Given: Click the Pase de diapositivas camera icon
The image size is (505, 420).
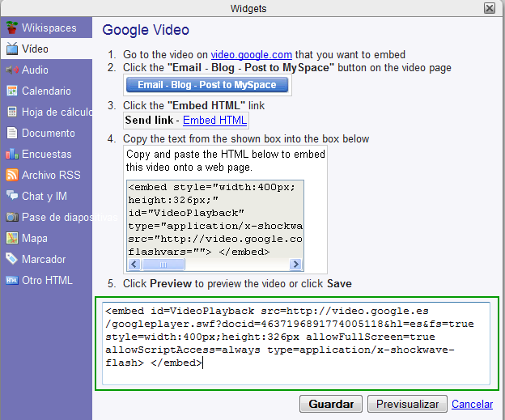Looking at the screenshot, I should click(x=12, y=217).
